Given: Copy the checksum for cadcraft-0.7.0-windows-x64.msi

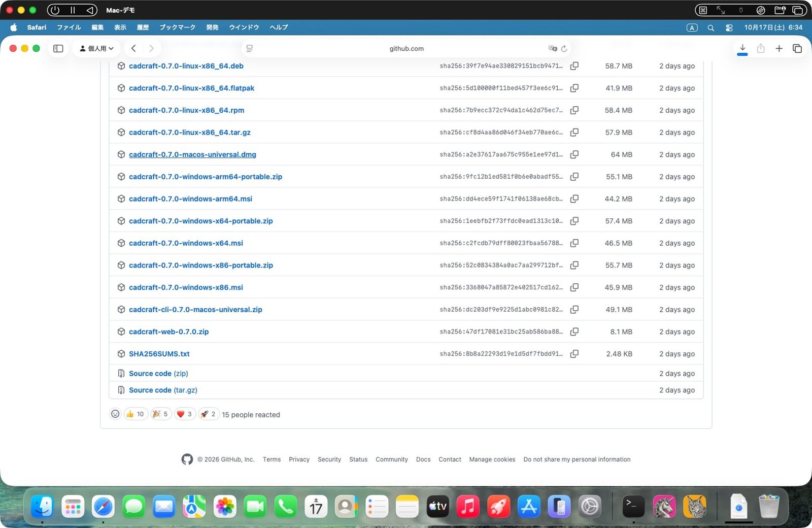Looking at the screenshot, I should click(574, 243).
